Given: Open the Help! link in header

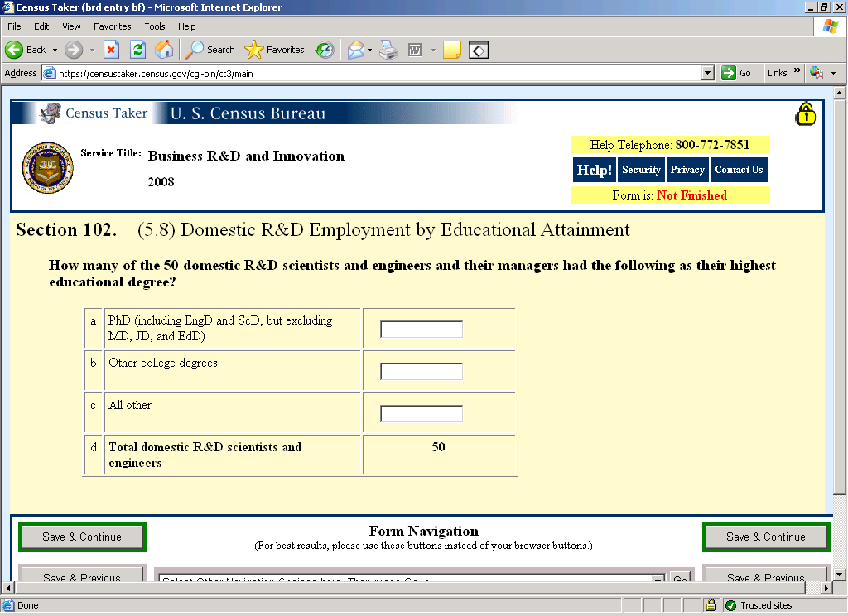Looking at the screenshot, I should pos(594,170).
